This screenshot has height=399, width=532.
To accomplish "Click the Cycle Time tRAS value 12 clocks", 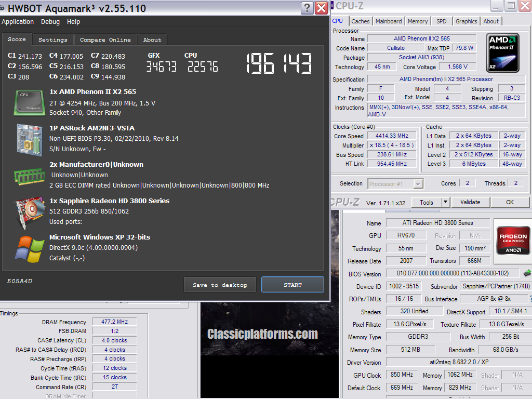I will click(x=115, y=368).
